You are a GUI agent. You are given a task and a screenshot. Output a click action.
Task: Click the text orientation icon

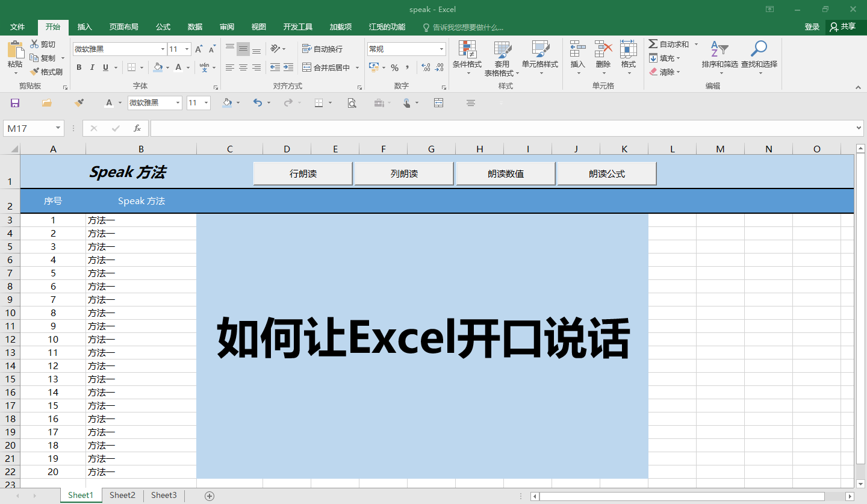(x=275, y=49)
